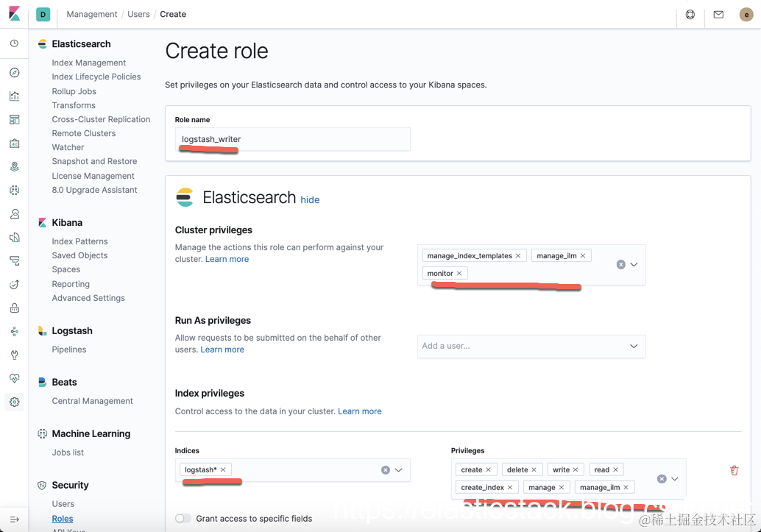Expand the side navigation at bottom left
Image resolution: width=761 pixels, height=532 pixels.
point(15,519)
